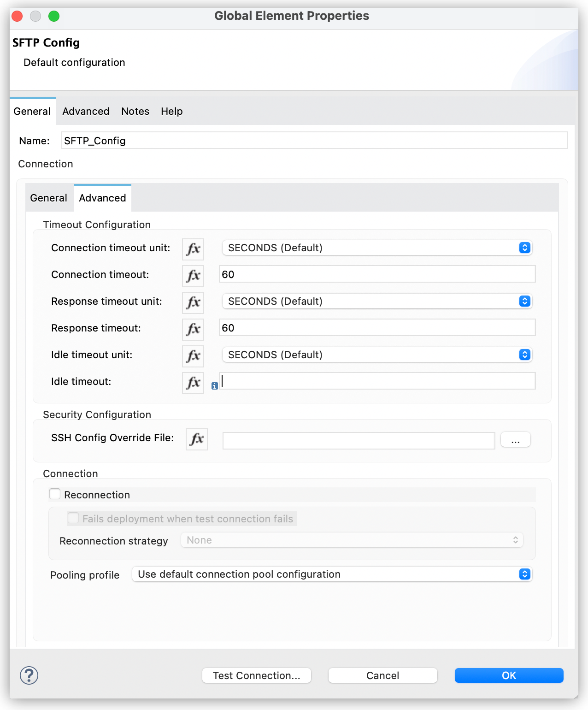Screen dimensions: 588x710
Task: Confirm with the OK button
Action: [509, 675]
